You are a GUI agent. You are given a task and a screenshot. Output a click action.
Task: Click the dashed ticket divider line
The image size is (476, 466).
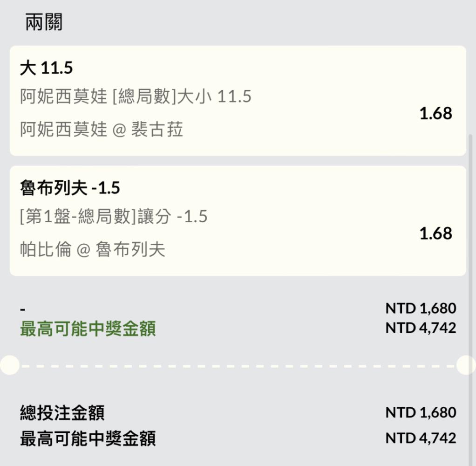238,366
